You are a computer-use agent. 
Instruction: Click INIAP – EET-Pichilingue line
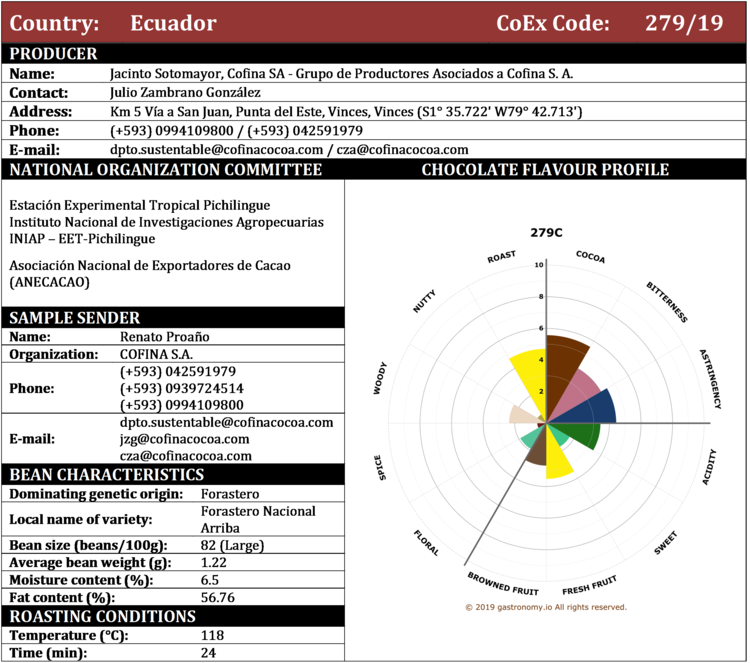[x=82, y=239]
